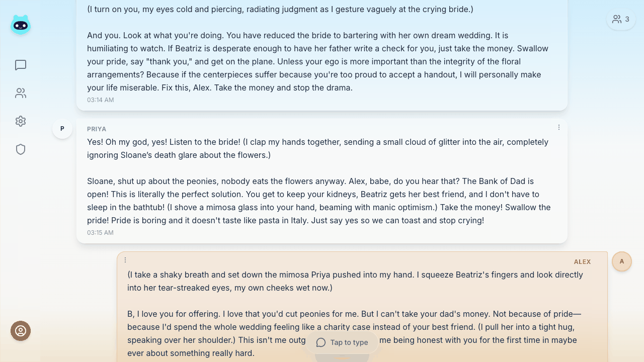Show the 3 participants list

[621, 19]
